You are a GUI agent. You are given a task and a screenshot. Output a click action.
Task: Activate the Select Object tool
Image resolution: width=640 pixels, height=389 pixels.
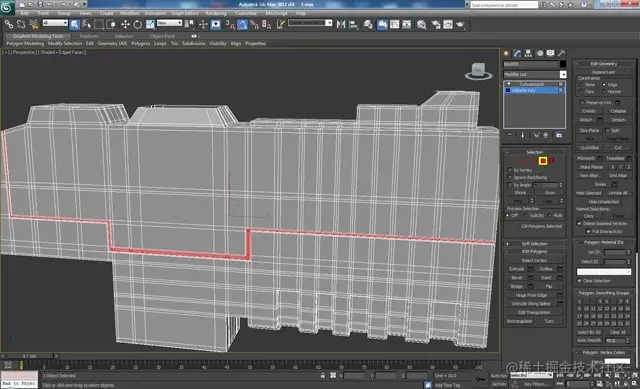tap(75, 24)
